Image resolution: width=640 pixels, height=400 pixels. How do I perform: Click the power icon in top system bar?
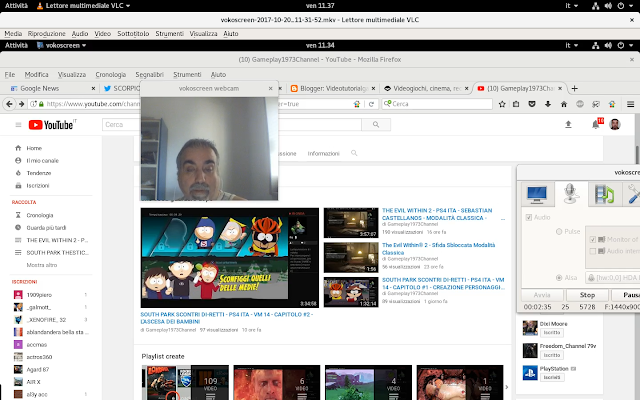click(621, 6)
